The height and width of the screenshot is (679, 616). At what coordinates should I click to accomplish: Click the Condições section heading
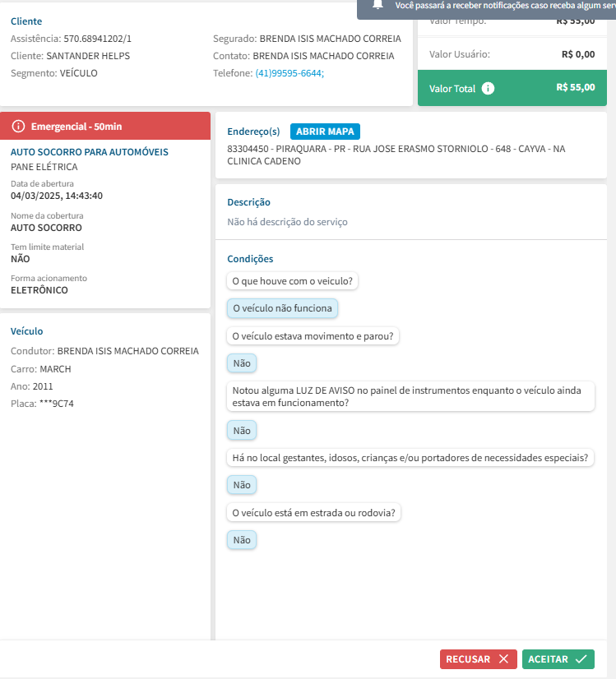(250, 259)
